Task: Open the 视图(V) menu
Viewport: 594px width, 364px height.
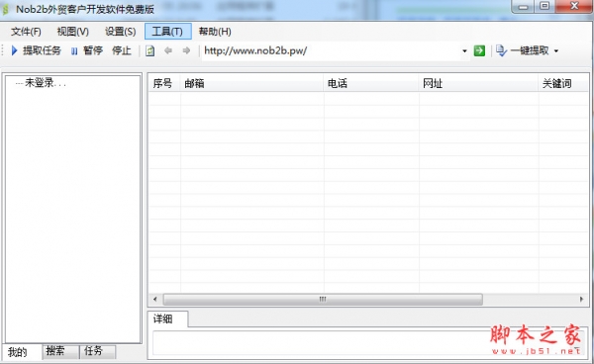Action: pos(72,32)
